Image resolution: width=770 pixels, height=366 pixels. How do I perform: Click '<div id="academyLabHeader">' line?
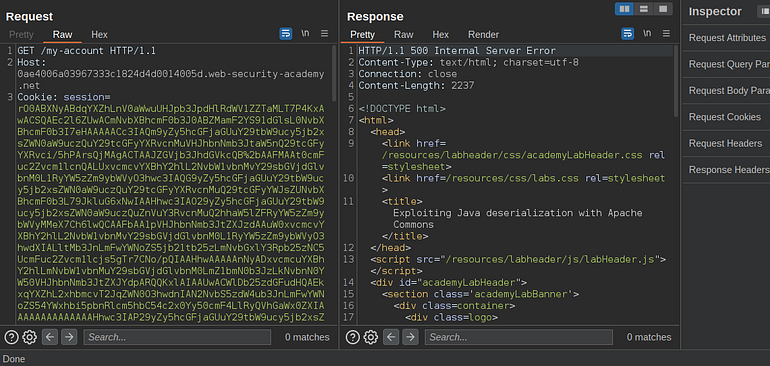point(448,282)
